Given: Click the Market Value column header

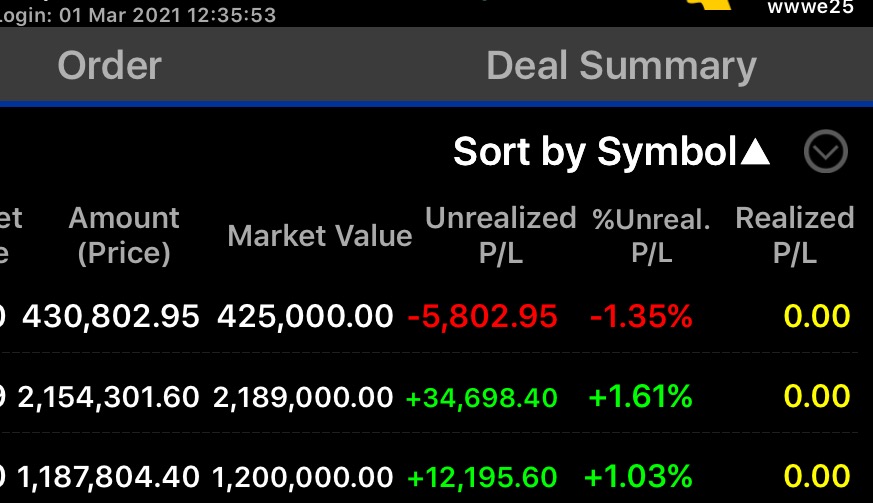Looking at the screenshot, I should pyautogui.click(x=320, y=236).
